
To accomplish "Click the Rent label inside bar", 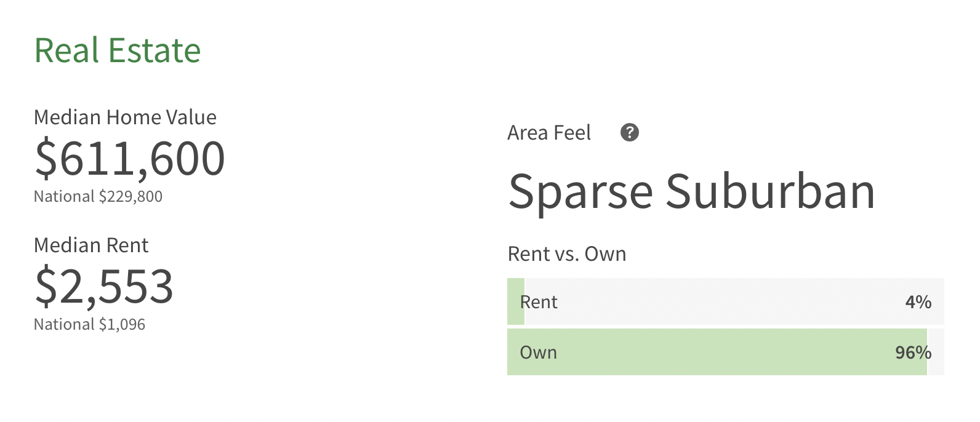I will 539,302.
